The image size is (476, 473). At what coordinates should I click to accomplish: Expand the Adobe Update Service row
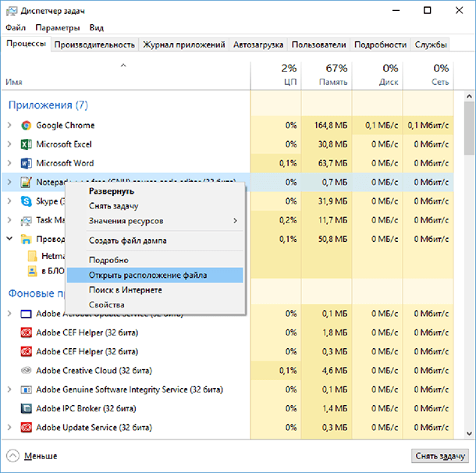click(x=9, y=427)
